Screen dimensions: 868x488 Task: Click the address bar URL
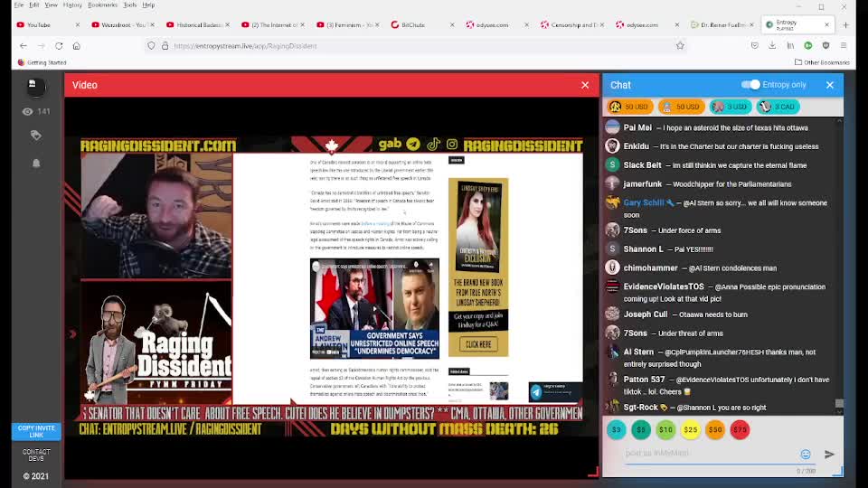tap(245, 46)
